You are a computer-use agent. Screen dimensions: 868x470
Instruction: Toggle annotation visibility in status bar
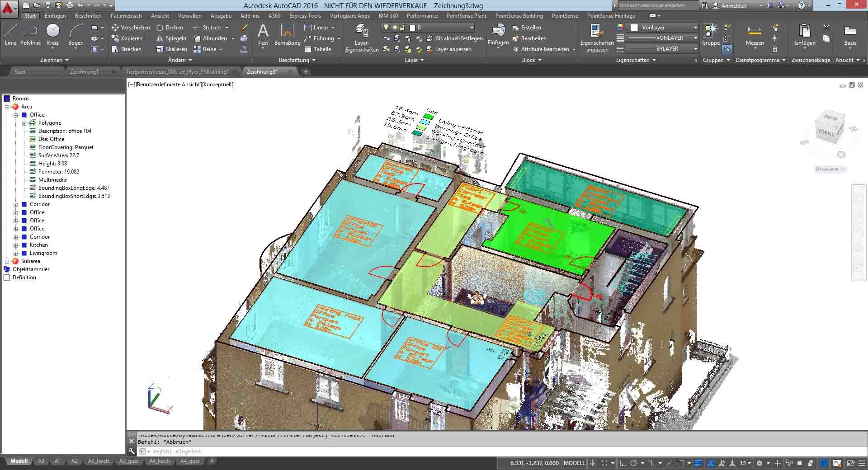711,463
